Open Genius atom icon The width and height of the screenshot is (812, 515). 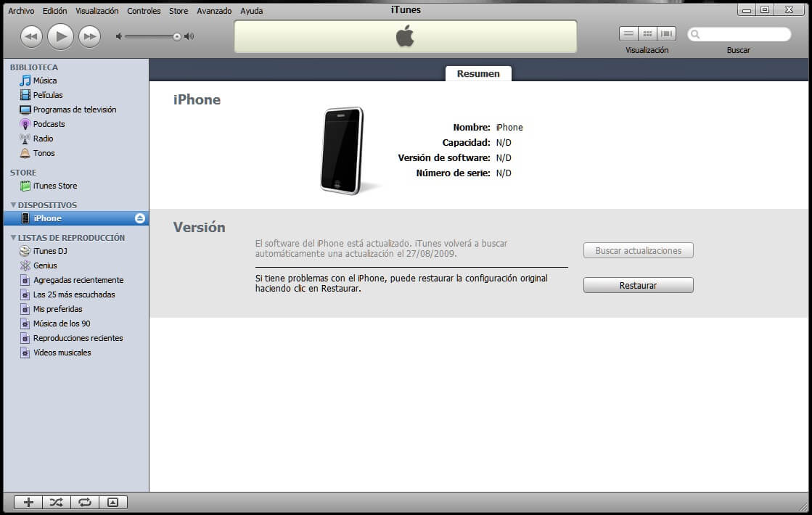pyautogui.click(x=25, y=265)
